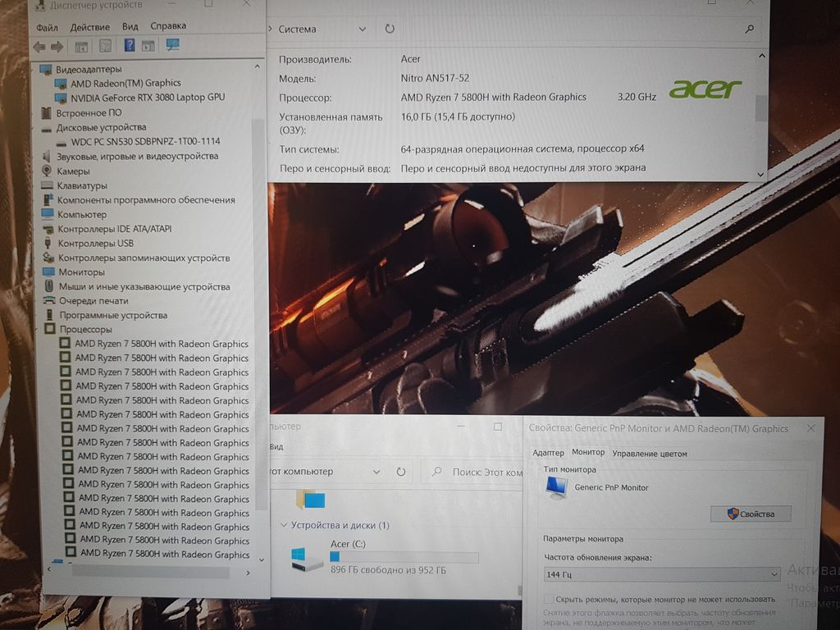This screenshot has width=840, height=630.
Task: Toggle 'Скрыть режимы' hide modes checkbox
Action: (x=549, y=600)
